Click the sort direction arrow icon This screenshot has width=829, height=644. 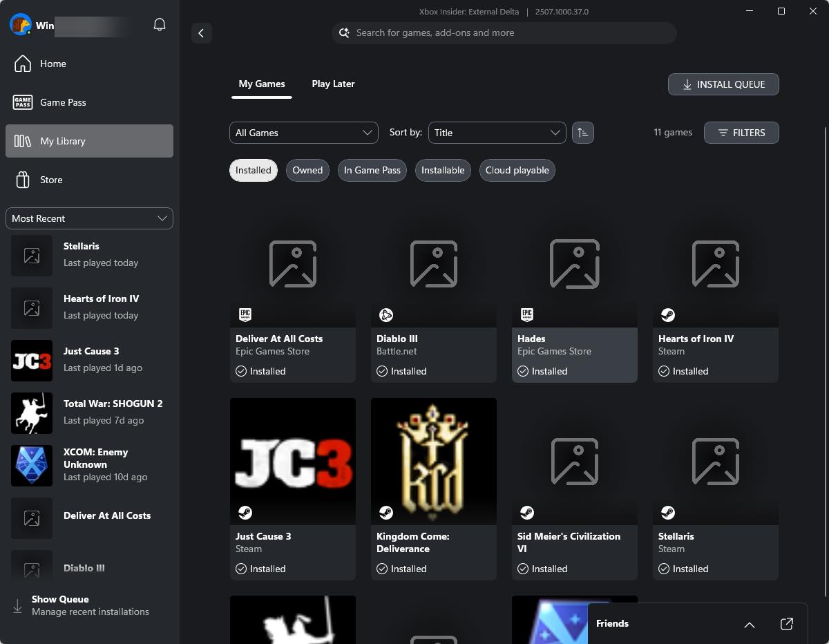click(x=583, y=132)
